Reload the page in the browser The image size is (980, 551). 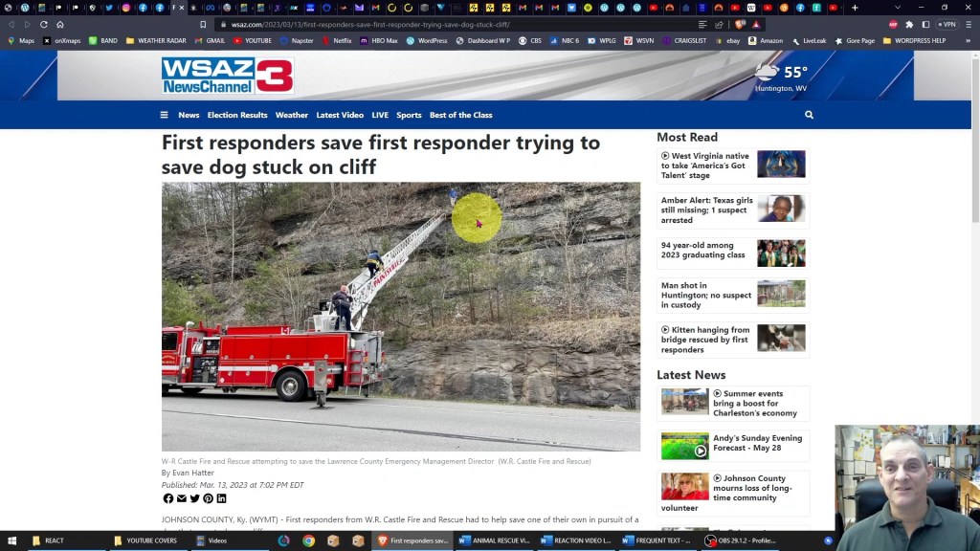(x=43, y=25)
